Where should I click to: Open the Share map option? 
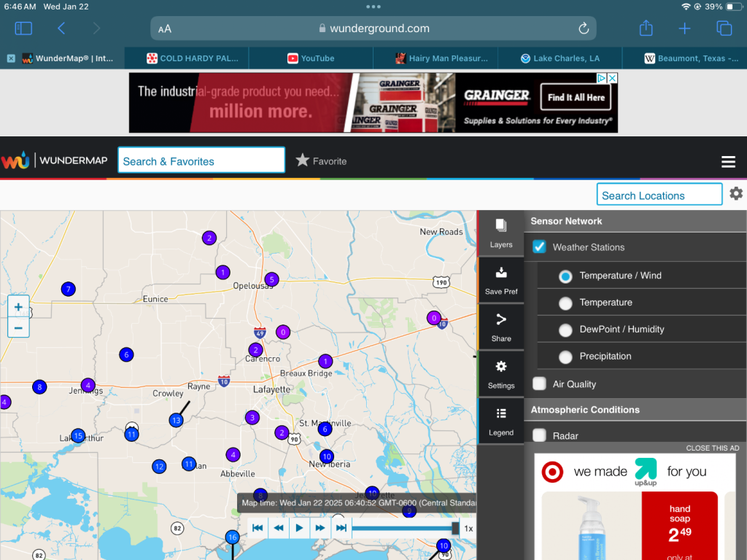[x=500, y=327]
